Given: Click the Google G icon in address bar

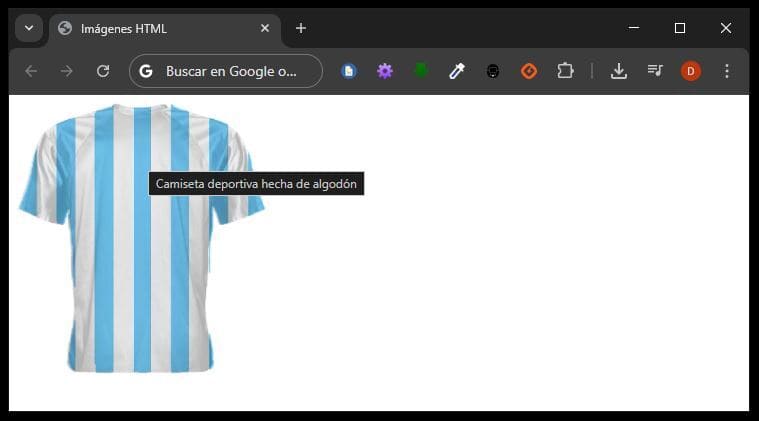Looking at the screenshot, I should (x=146, y=72).
